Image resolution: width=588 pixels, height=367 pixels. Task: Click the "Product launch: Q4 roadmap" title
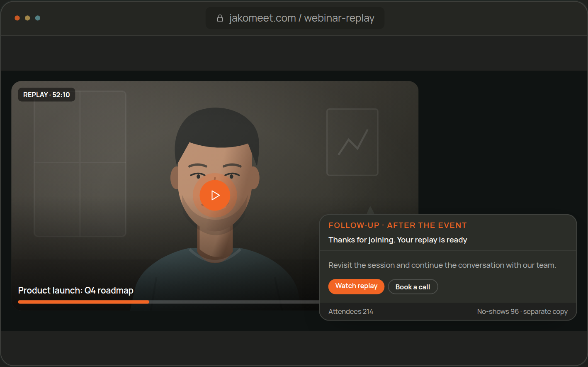click(76, 290)
